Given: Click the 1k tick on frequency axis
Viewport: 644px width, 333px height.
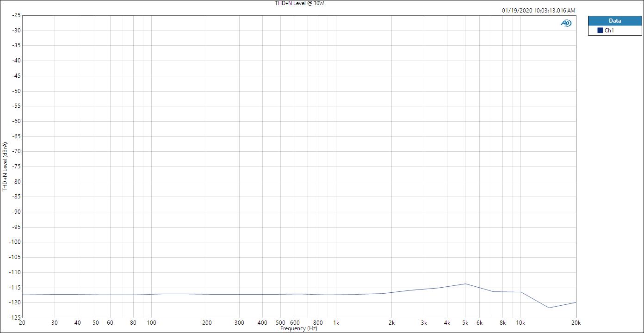Looking at the screenshot, I should [336, 323].
